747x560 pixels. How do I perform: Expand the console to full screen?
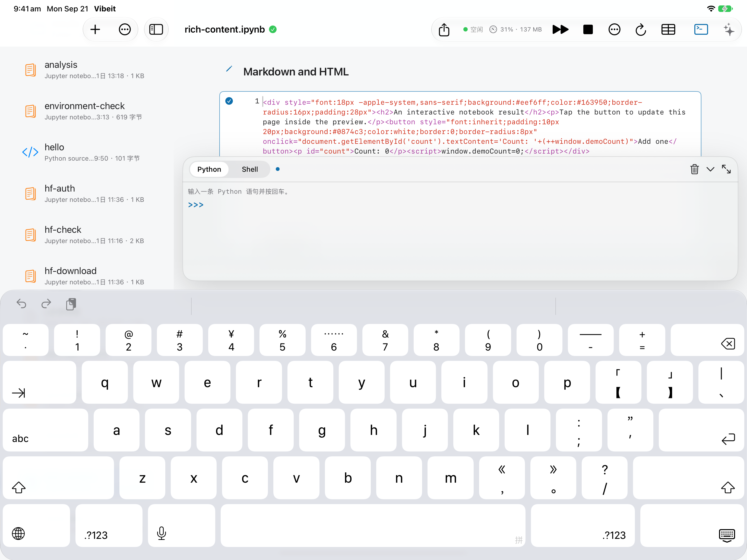[726, 169]
